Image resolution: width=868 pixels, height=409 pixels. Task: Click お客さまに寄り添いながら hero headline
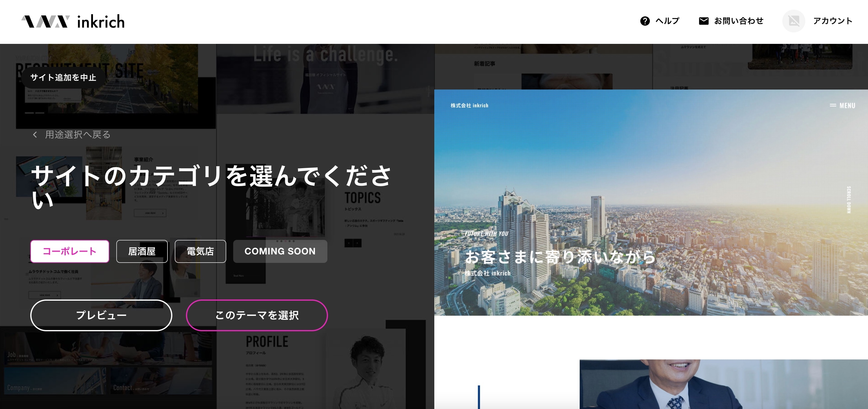coord(560,257)
